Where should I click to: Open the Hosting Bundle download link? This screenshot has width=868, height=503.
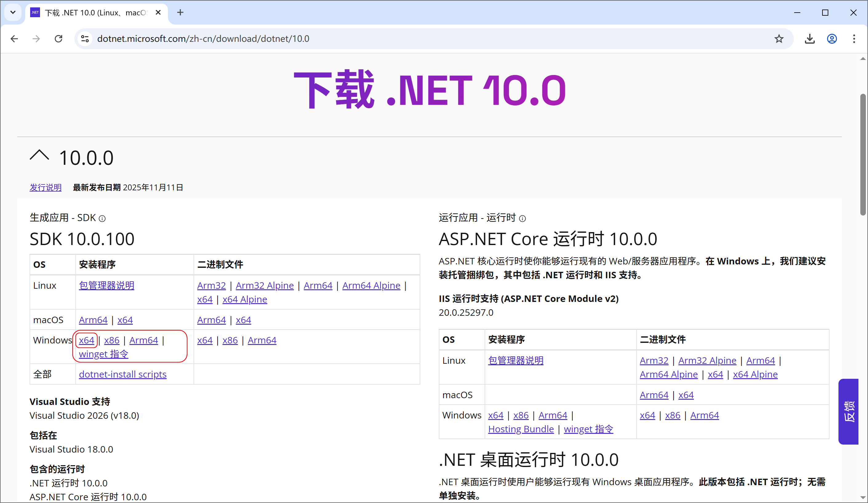pyautogui.click(x=521, y=429)
